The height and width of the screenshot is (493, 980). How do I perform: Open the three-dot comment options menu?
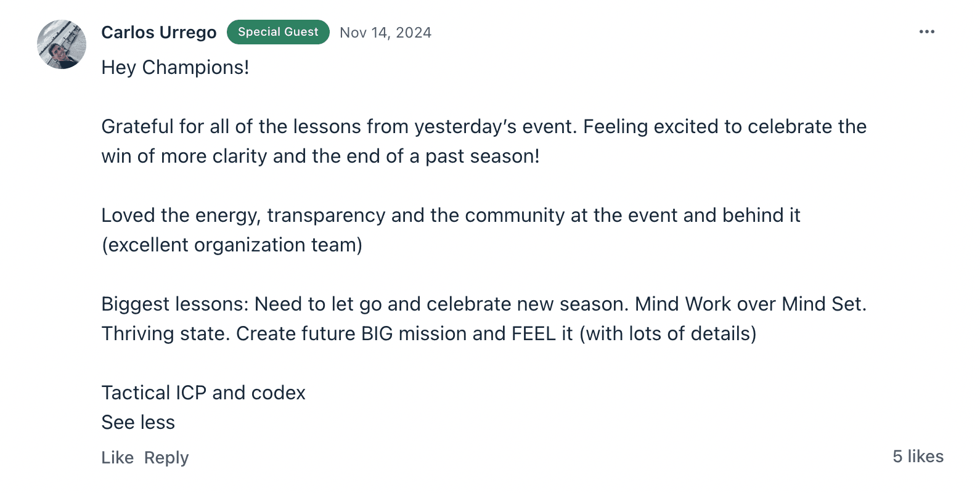926,32
